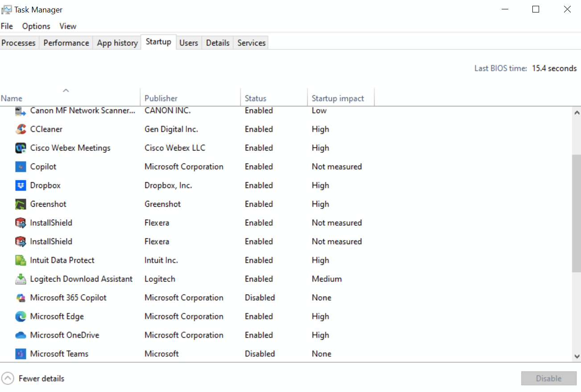Open the Services tab

(251, 43)
